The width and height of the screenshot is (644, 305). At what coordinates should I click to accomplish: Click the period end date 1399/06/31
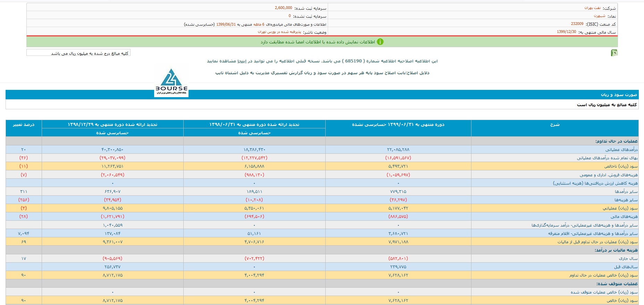226,24
